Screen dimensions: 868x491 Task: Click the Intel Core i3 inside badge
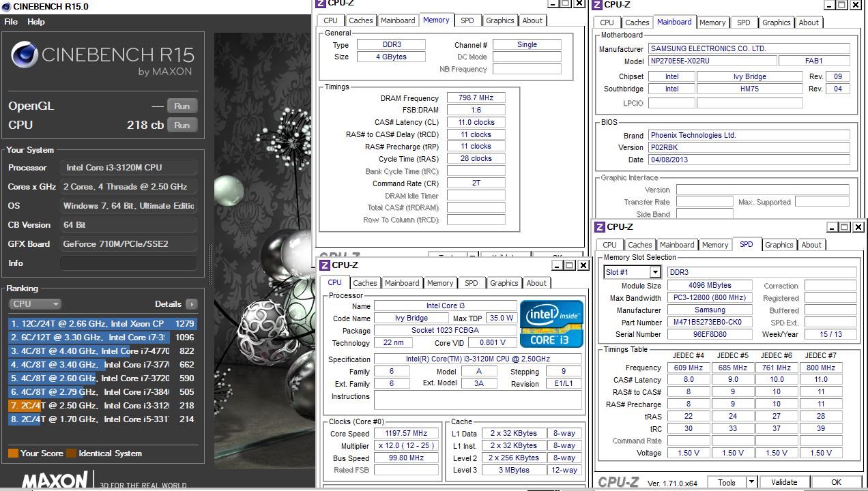coord(552,324)
